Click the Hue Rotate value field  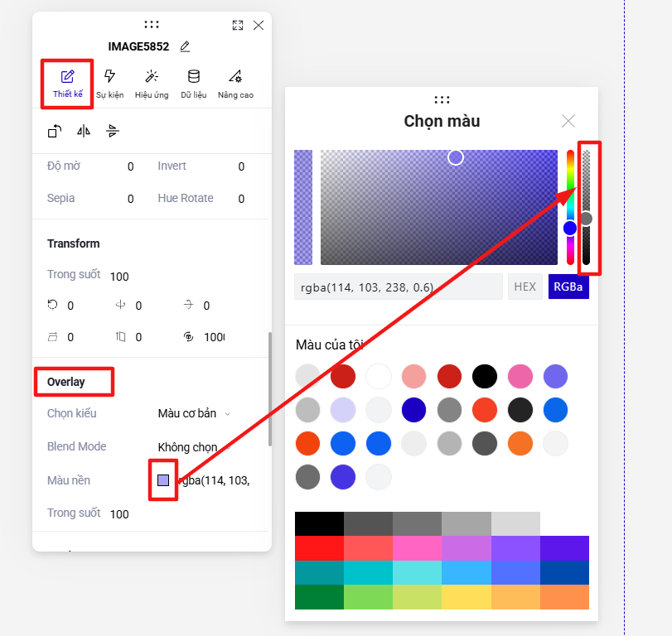click(x=241, y=199)
